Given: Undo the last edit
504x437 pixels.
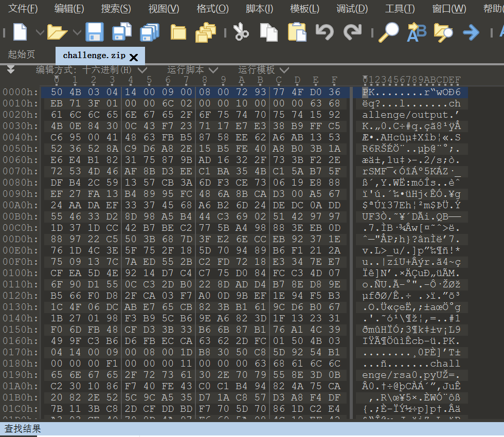Looking at the screenshot, I should (x=325, y=32).
